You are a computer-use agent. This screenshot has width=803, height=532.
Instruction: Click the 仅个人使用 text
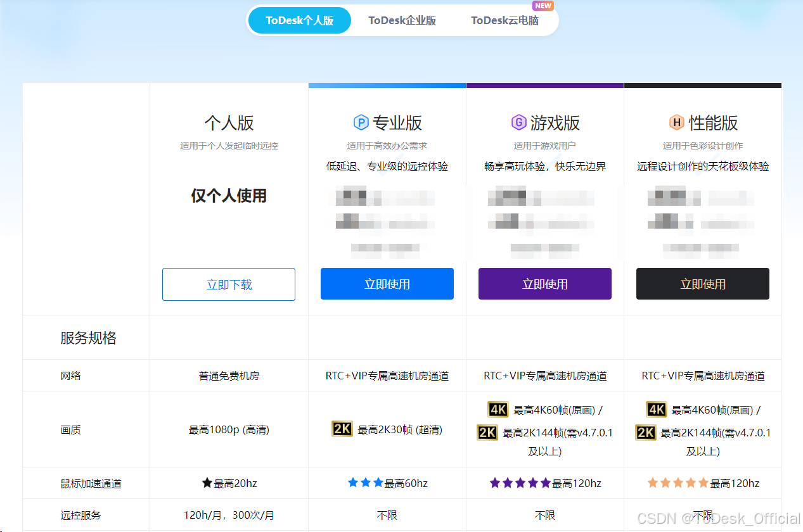[x=229, y=196]
